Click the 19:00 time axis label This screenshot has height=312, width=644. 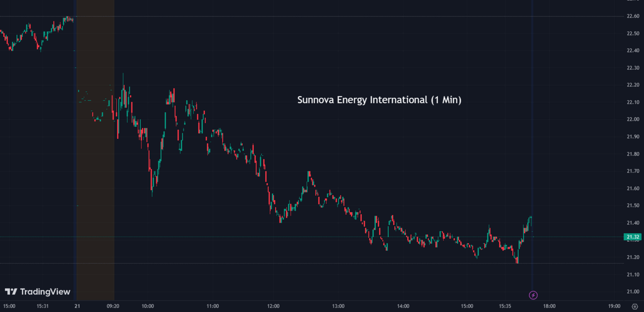pyautogui.click(x=614, y=306)
